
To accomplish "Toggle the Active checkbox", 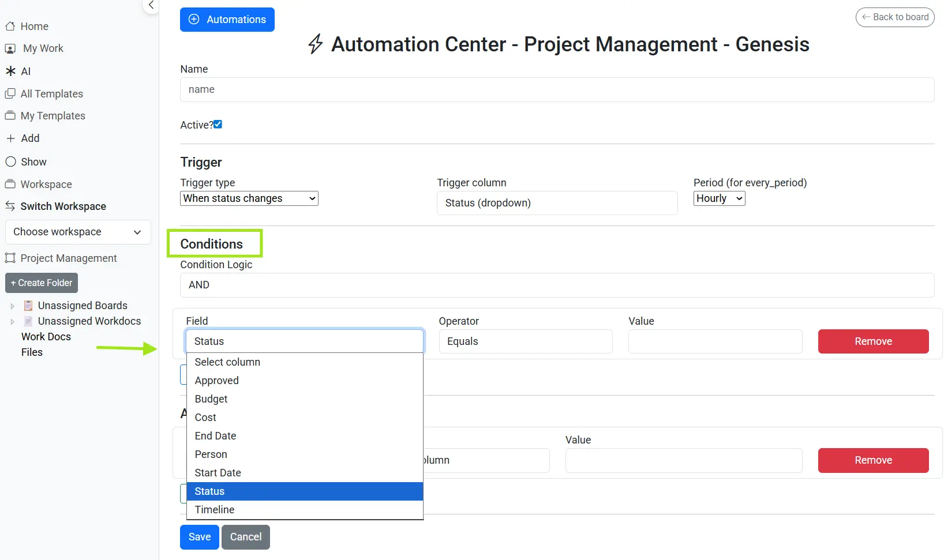I will coord(218,125).
